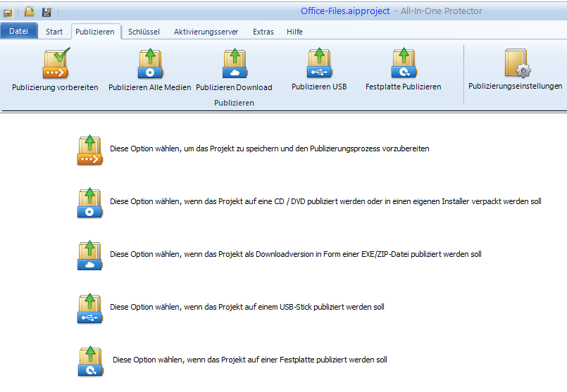The width and height of the screenshot is (567, 392).
Task: Click the CD/DVD publish icon in the content list
Action: (x=90, y=203)
